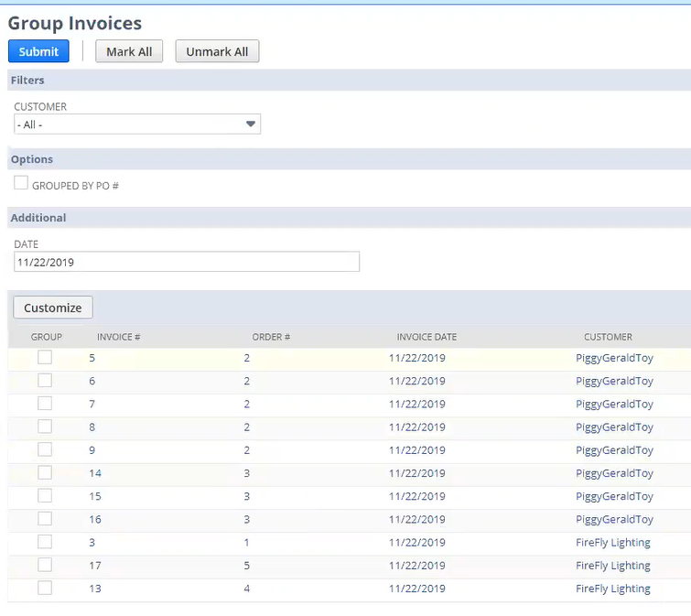The image size is (691, 616).
Task: Click the Group column header
Action: pos(47,337)
